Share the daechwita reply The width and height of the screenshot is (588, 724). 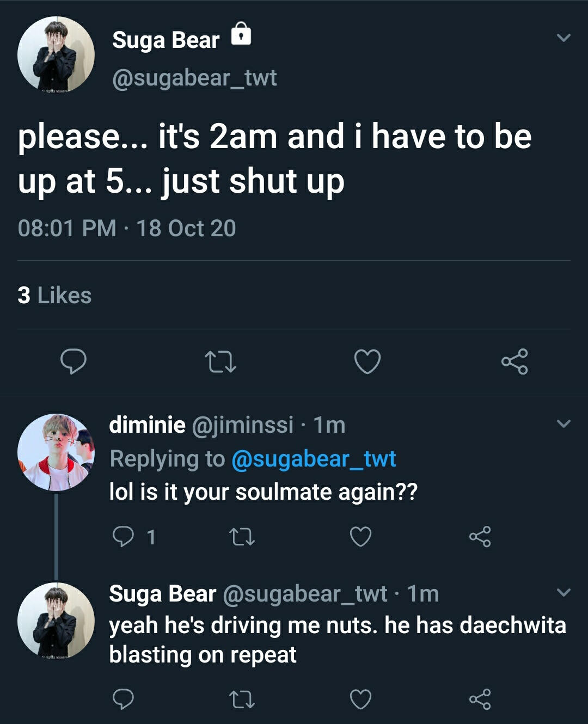480,699
